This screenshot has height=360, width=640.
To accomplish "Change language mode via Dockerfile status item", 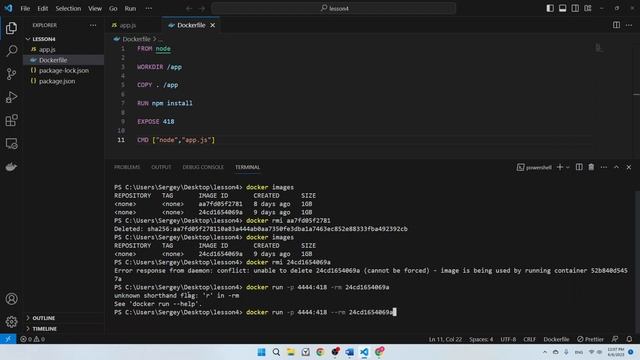I will pos(556,339).
